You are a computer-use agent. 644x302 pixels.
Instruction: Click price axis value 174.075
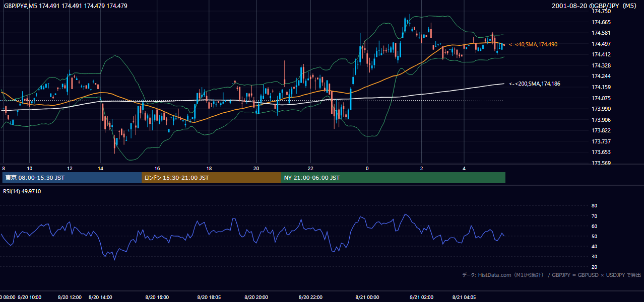coord(601,98)
